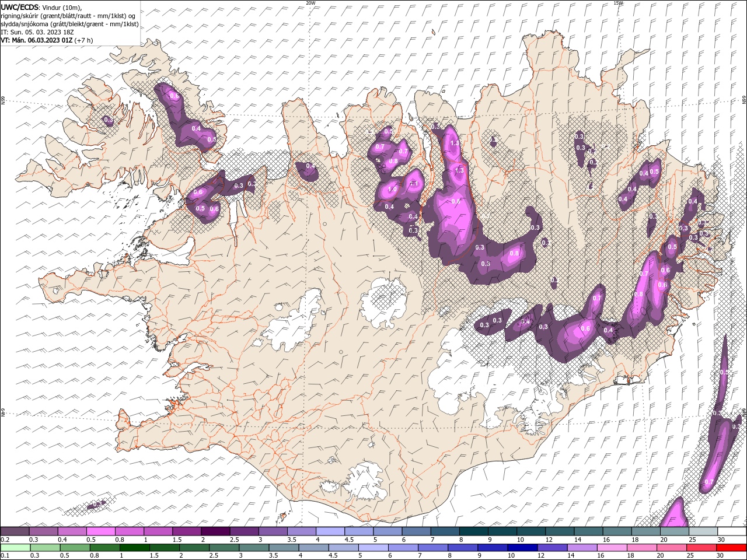The image size is (747, 560).
Task: Click the bottom legend row 20 pink swatch
Action: pyautogui.click(x=672, y=548)
